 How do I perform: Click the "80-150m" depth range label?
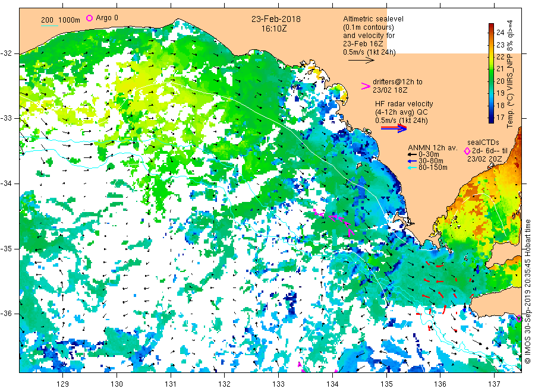(x=433, y=167)
